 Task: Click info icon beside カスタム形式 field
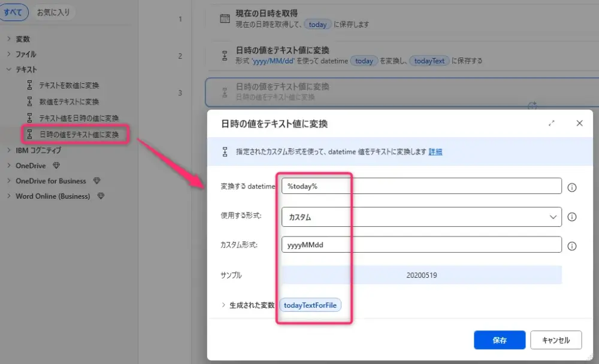(571, 246)
